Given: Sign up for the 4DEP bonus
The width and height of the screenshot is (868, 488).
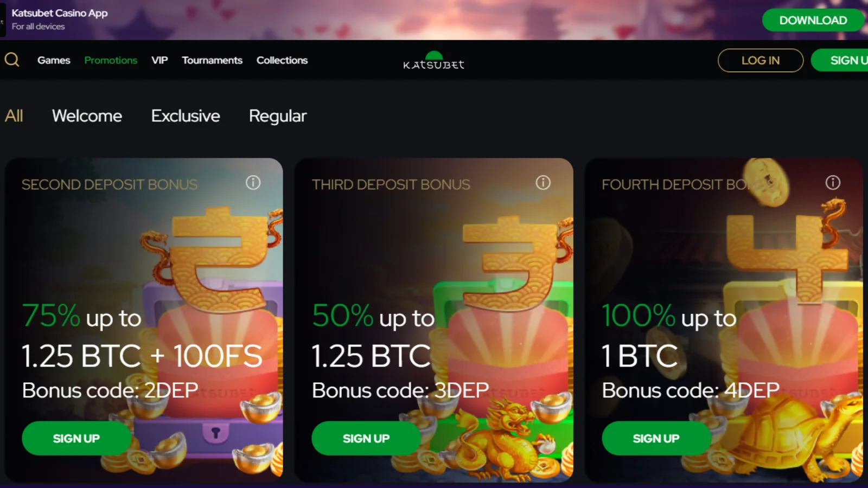Looking at the screenshot, I should pyautogui.click(x=656, y=438).
